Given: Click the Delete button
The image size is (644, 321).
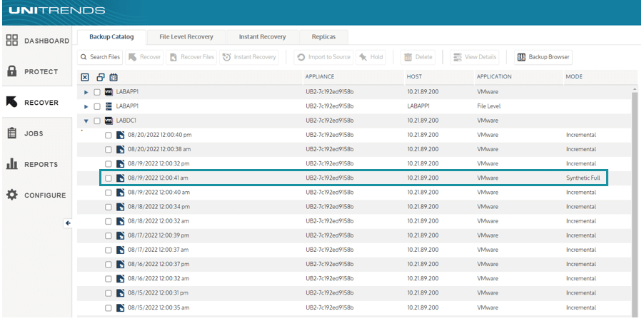Looking at the screenshot, I should click(418, 57).
